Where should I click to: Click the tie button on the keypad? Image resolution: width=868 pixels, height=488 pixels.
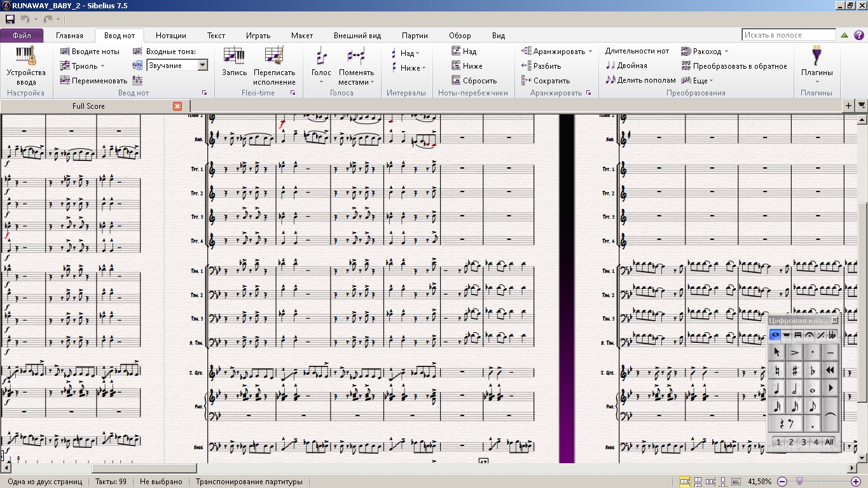pyautogui.click(x=830, y=415)
